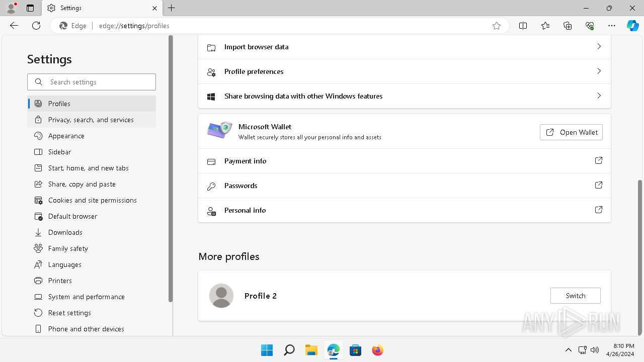Viewport: 644px width, 362px height.
Task: Open clock and date in tray
Action: pos(620,350)
